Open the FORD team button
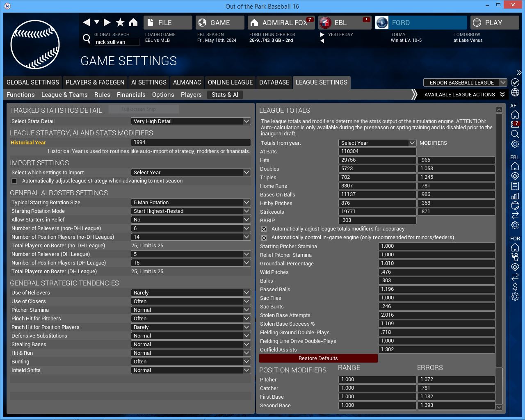525x420 pixels. coord(421,23)
